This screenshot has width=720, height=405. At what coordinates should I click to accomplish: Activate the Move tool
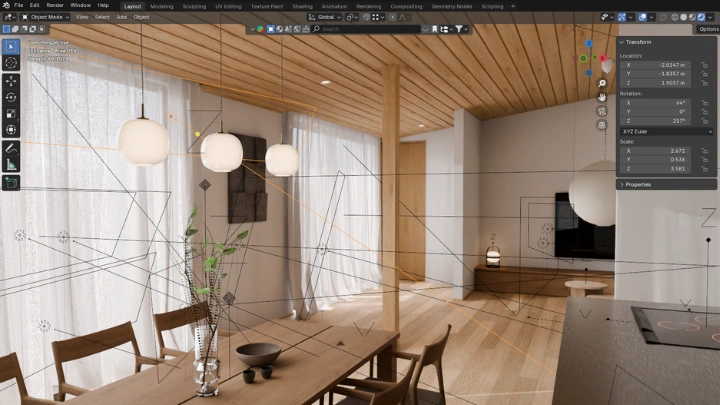point(11,81)
